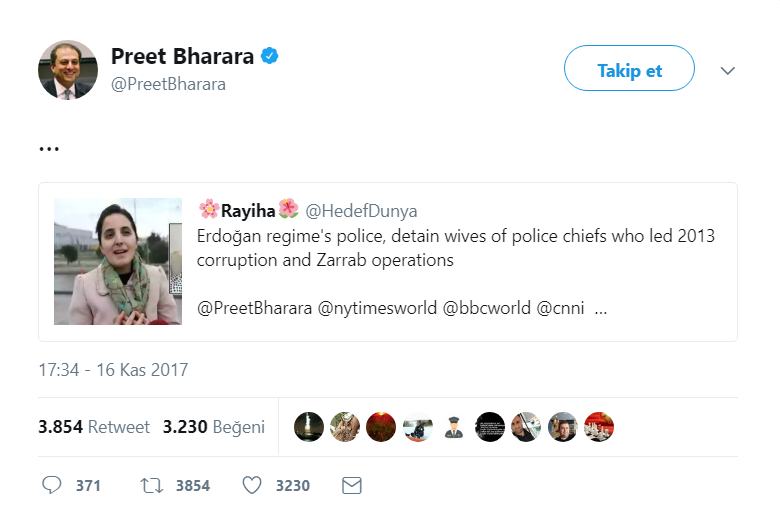Screen dimensions: 780x532
Task: Open the quoted tweet video thumbnail
Action: tap(118, 261)
